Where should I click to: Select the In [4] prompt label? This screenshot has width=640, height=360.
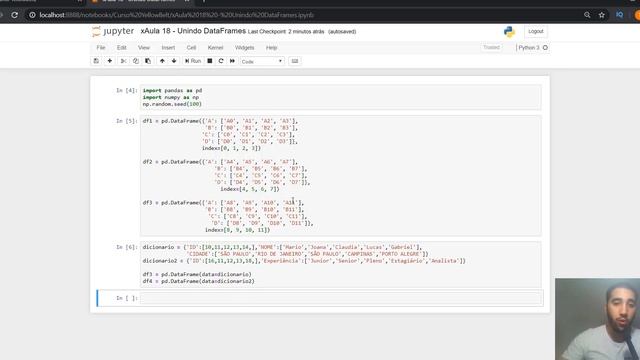pyautogui.click(x=127, y=90)
